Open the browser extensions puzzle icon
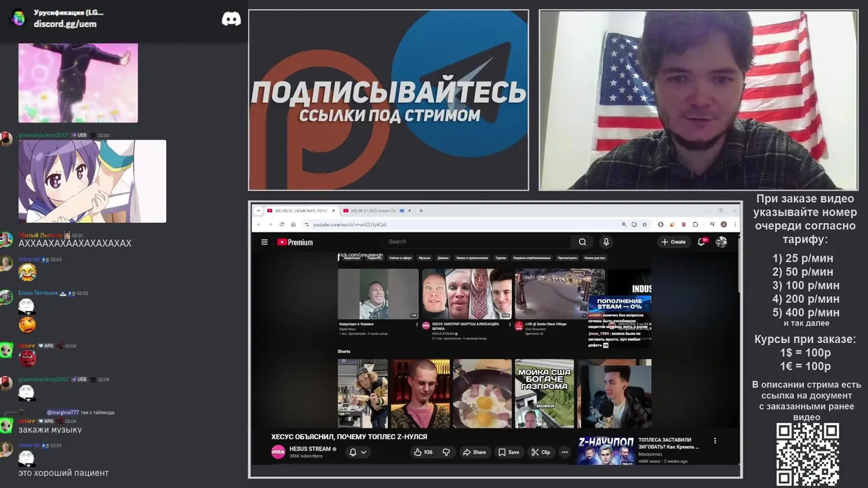 point(695,224)
